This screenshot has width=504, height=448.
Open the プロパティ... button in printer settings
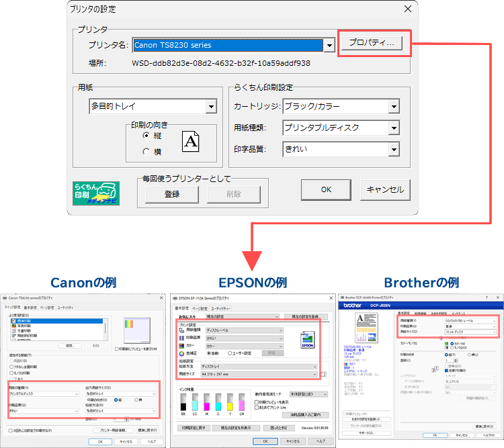coord(371,43)
